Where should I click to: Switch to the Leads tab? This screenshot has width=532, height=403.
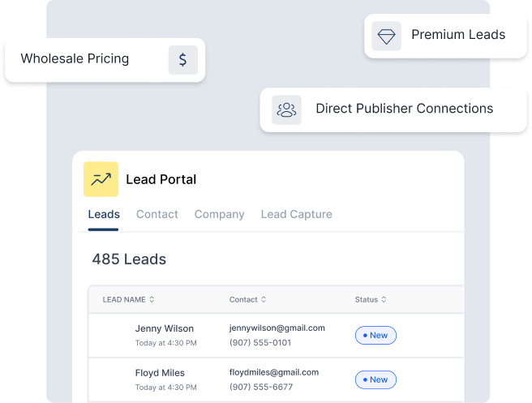coord(104,214)
